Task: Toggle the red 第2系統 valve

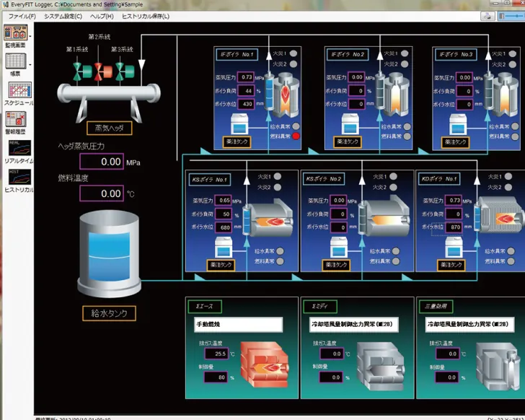Action: pyautogui.click(x=103, y=72)
